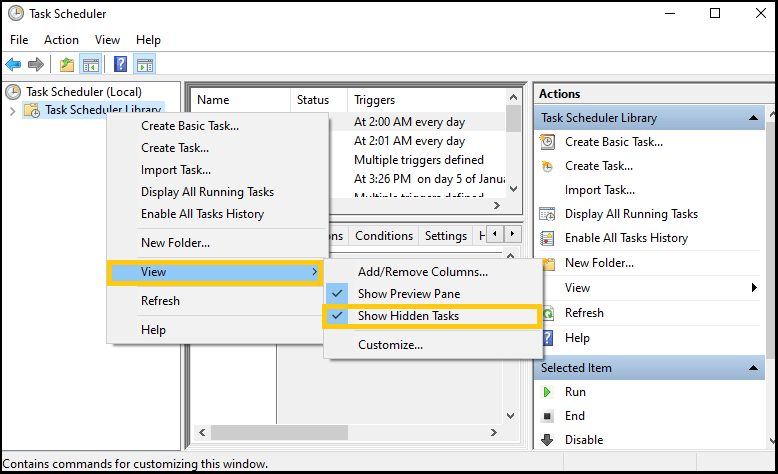This screenshot has width=778, height=474.
Task: Switch to the Settings tab
Action: [x=446, y=236]
